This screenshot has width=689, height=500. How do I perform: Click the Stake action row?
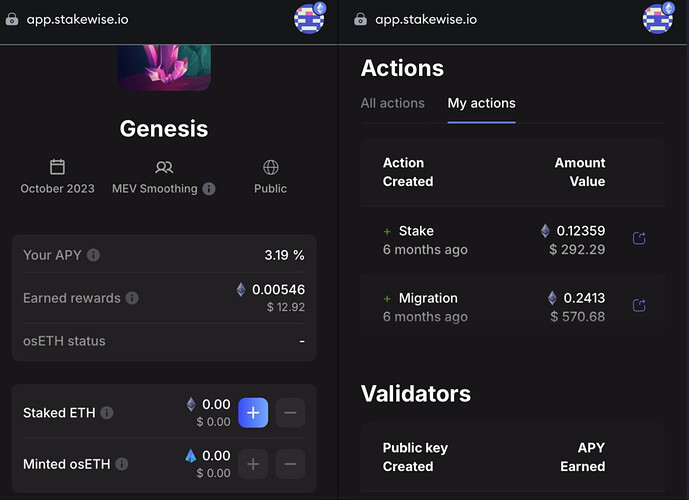[x=513, y=240]
